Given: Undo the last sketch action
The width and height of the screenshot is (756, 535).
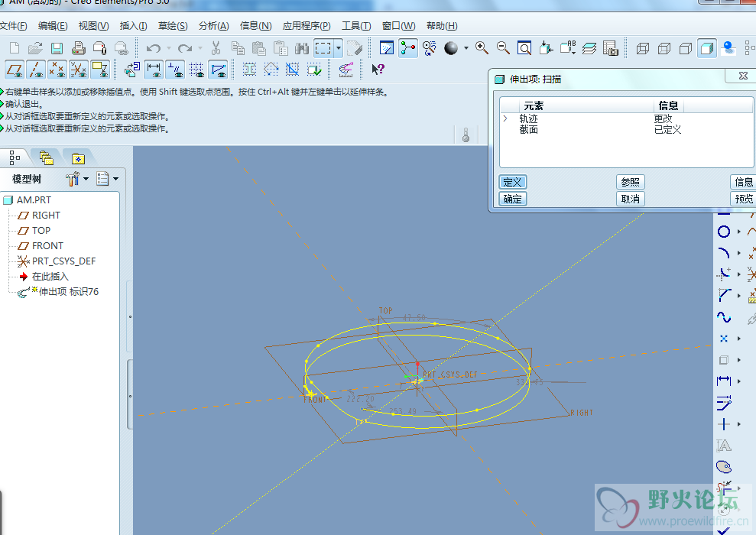Looking at the screenshot, I should point(154,48).
